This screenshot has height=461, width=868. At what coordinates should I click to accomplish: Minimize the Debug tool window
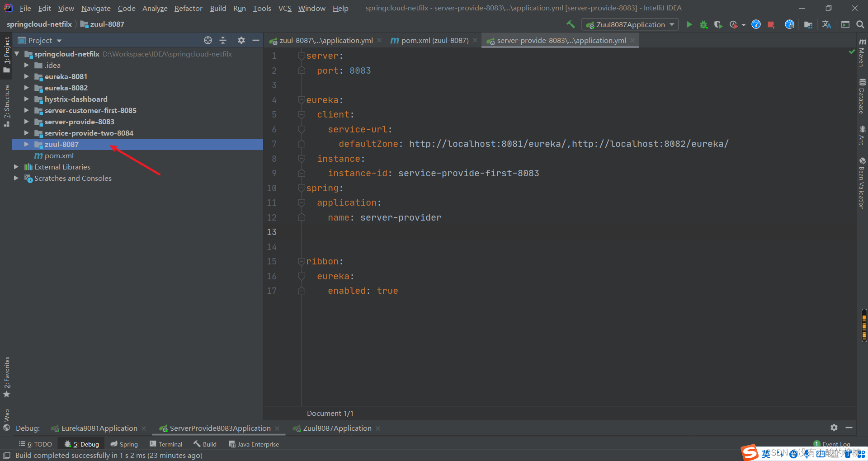pos(849,428)
